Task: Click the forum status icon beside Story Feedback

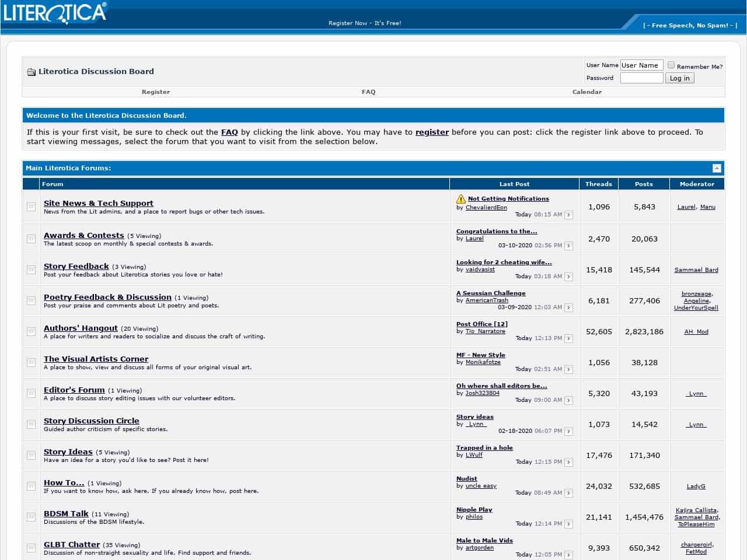Action: pyautogui.click(x=31, y=270)
